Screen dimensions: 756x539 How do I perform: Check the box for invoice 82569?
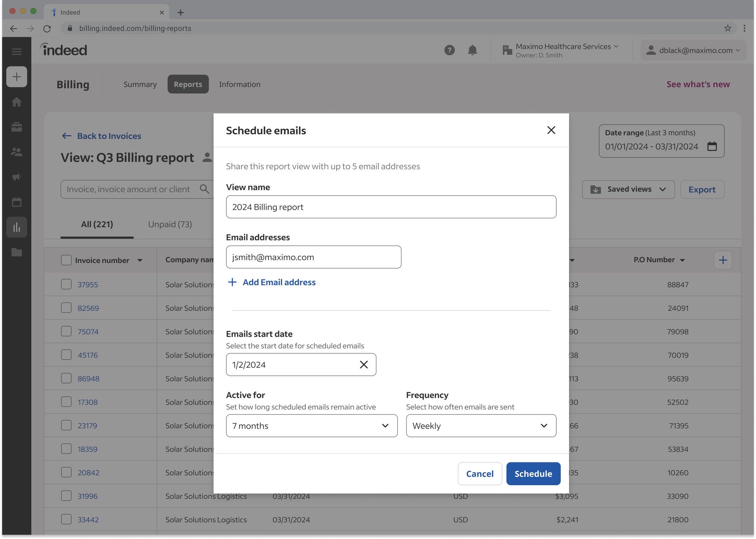click(66, 308)
